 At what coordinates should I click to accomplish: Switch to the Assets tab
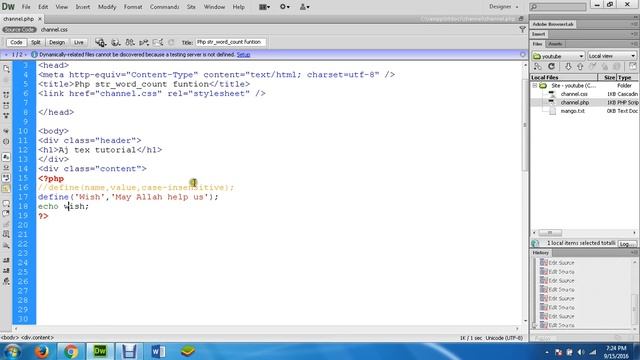555,44
